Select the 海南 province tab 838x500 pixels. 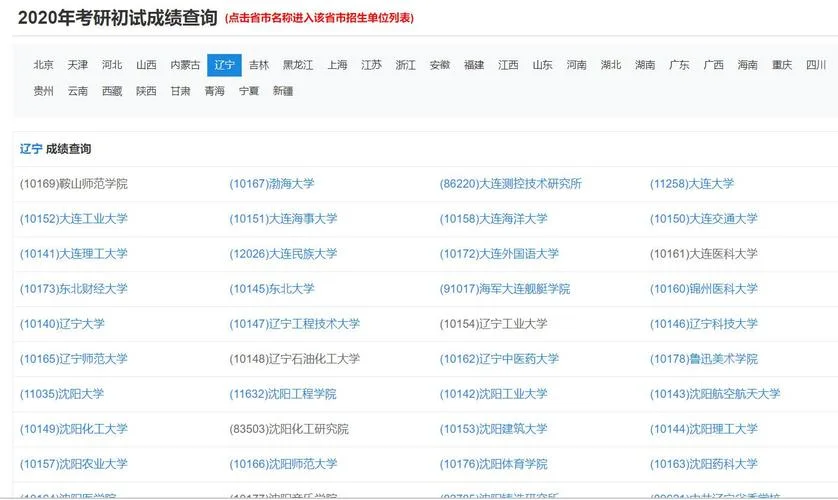tap(748, 65)
